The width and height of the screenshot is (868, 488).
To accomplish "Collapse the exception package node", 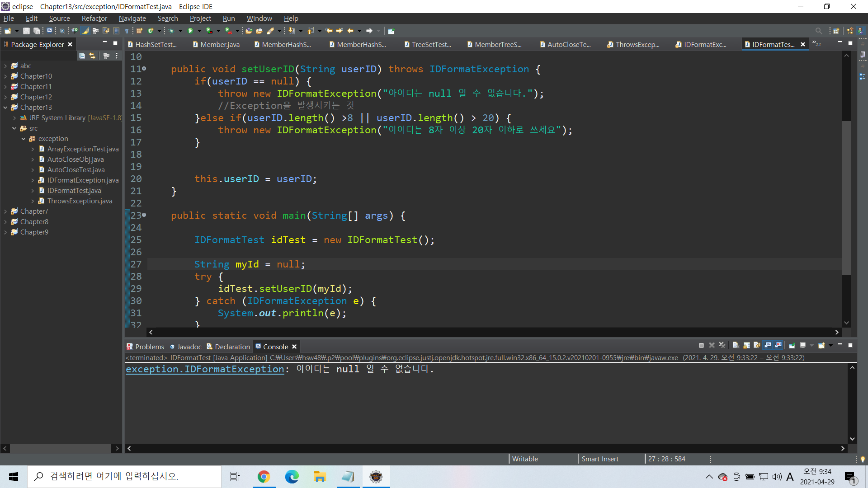I will click(24, 139).
